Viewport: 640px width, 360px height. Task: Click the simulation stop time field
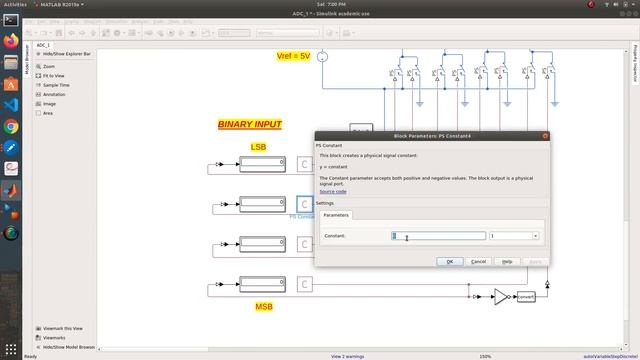point(234,33)
